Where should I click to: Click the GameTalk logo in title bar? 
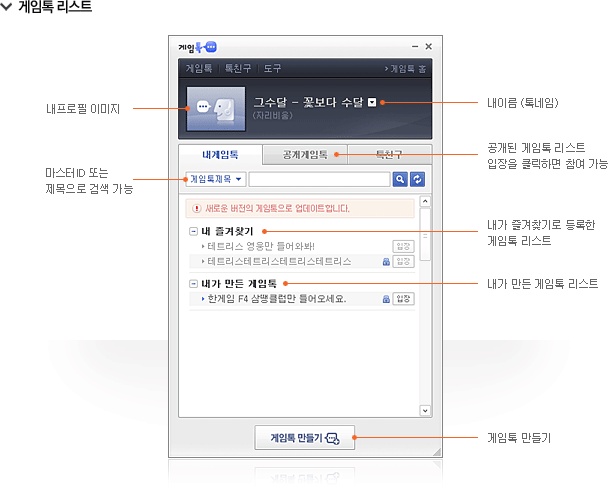[196, 47]
